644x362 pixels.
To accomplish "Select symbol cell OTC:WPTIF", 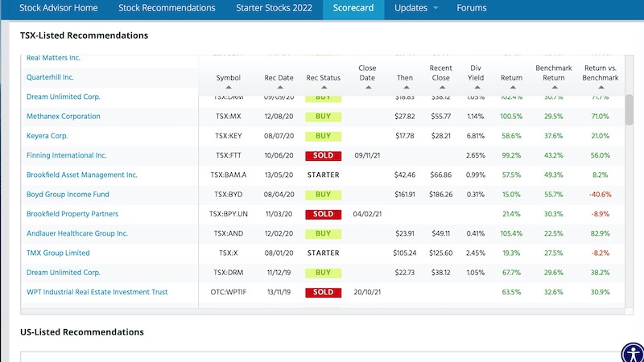I will coord(229,292).
